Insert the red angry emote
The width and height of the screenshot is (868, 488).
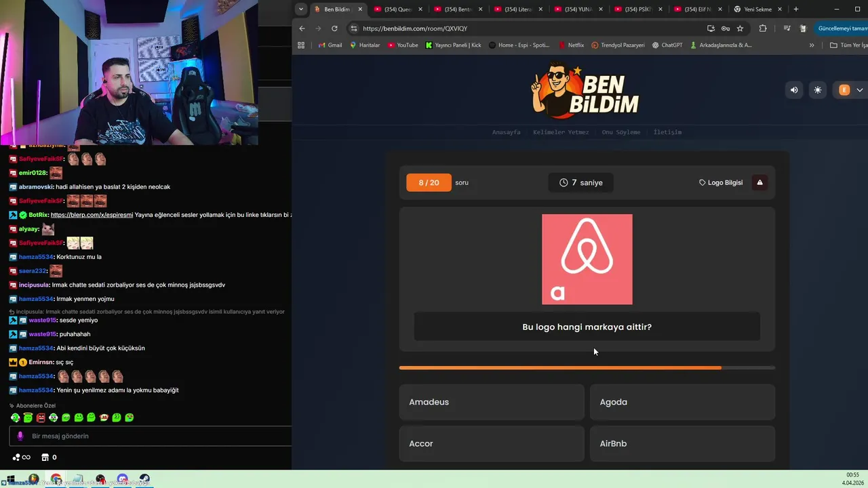coord(41,418)
